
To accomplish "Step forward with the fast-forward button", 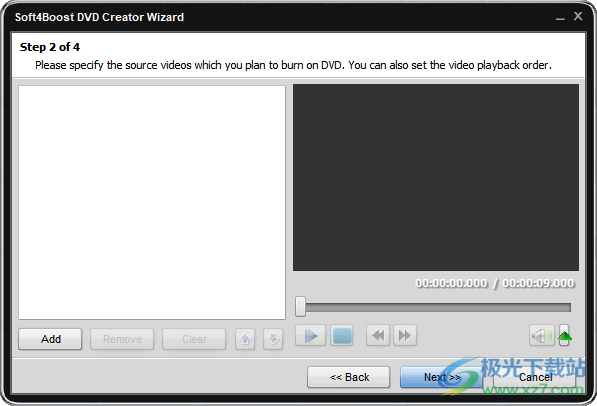I will click(x=405, y=336).
